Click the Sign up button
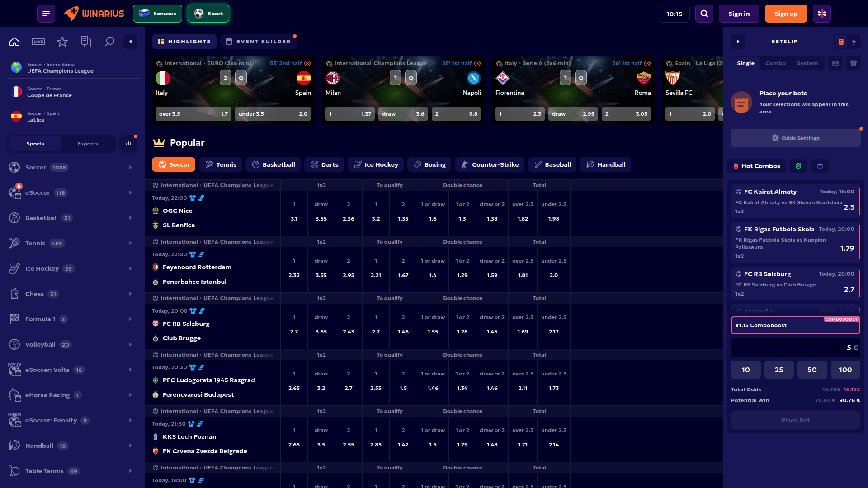The image size is (868, 488). (786, 13)
